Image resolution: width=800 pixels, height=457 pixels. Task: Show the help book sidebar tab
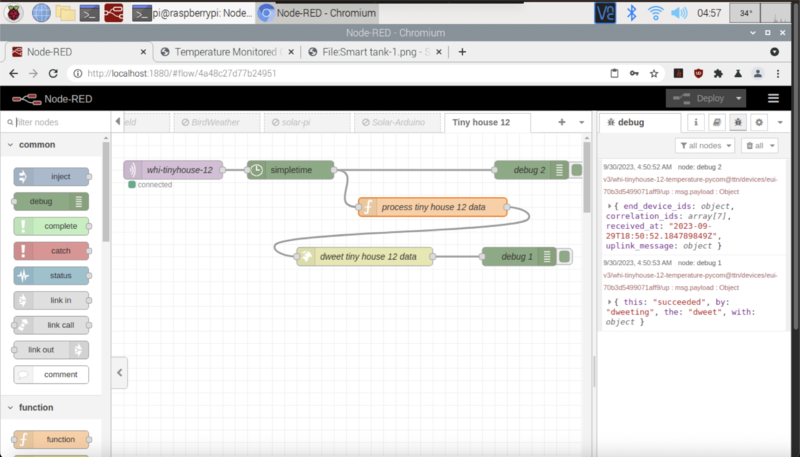point(717,122)
